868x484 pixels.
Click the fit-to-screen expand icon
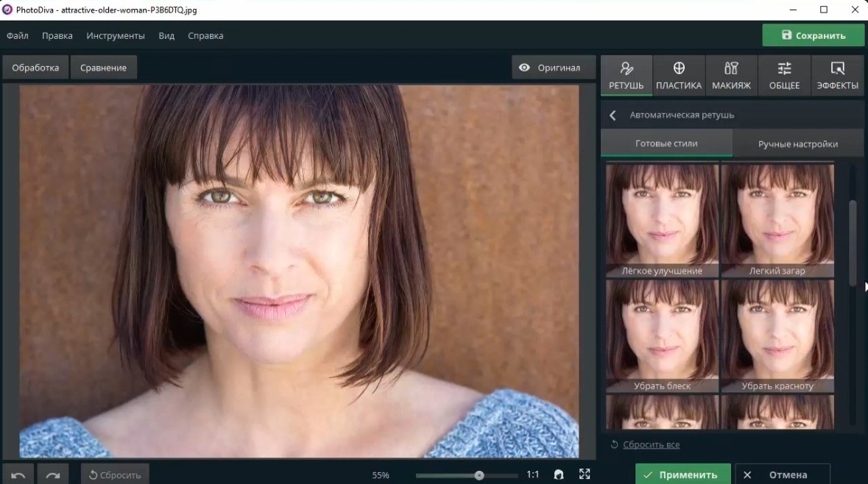coord(585,474)
